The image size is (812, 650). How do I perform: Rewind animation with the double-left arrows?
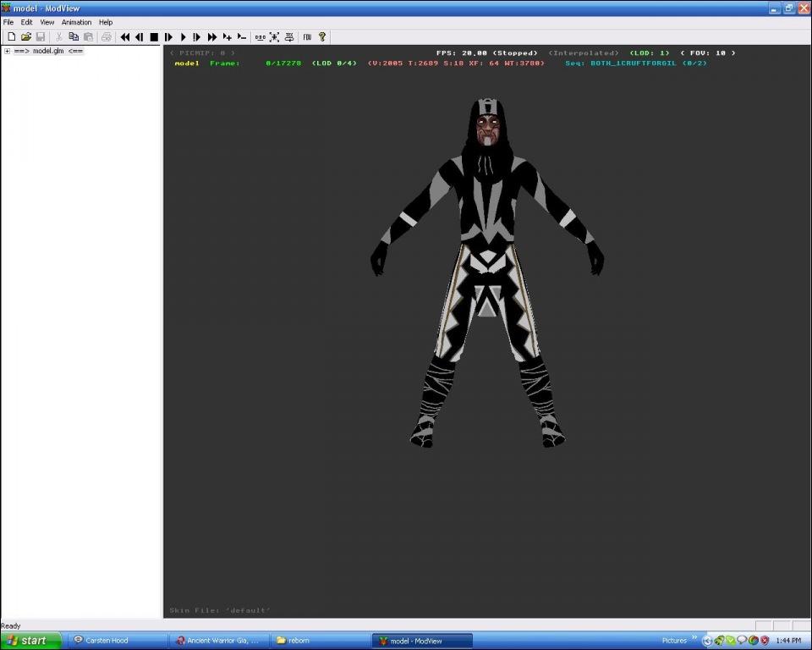tap(125, 37)
